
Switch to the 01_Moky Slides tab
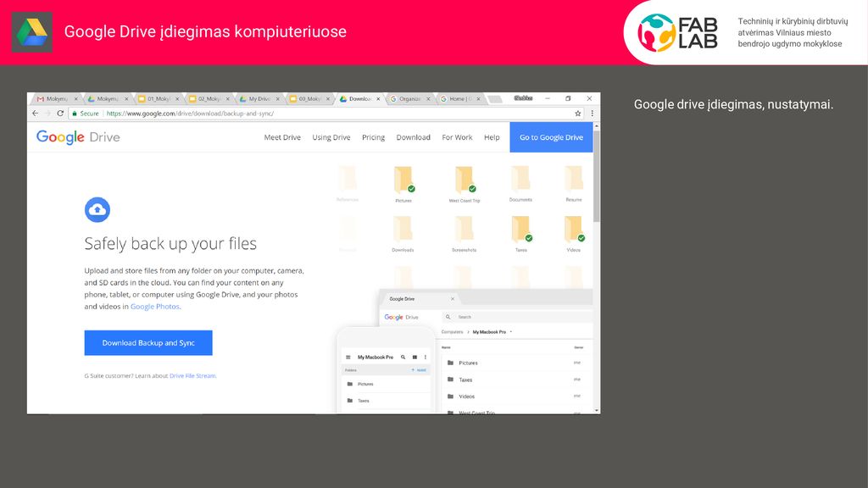coord(158,99)
